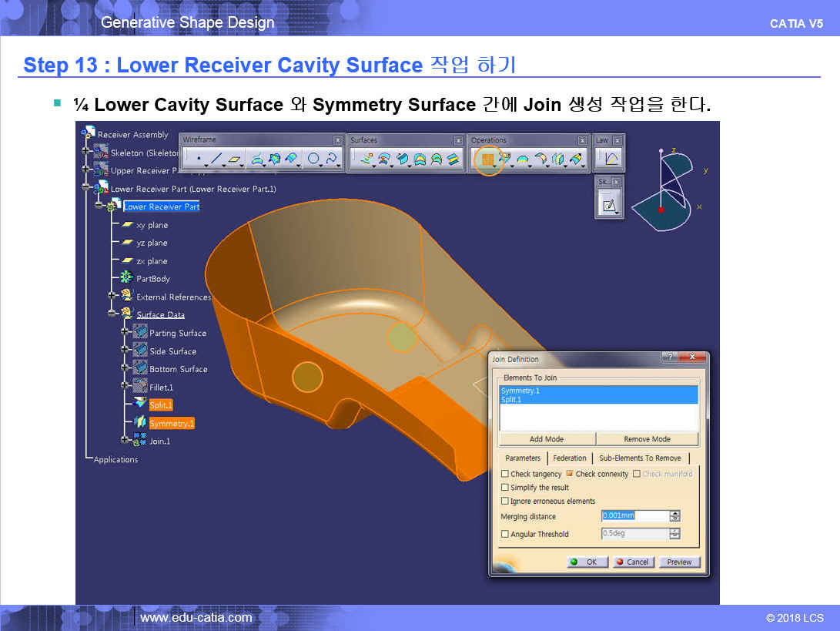Enable Simplify the result option

point(505,488)
